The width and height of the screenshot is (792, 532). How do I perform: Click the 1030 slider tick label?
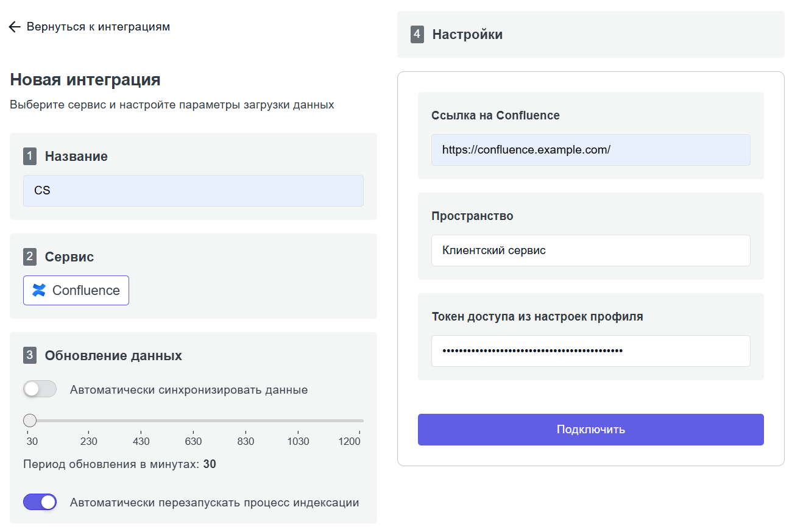tap(298, 442)
